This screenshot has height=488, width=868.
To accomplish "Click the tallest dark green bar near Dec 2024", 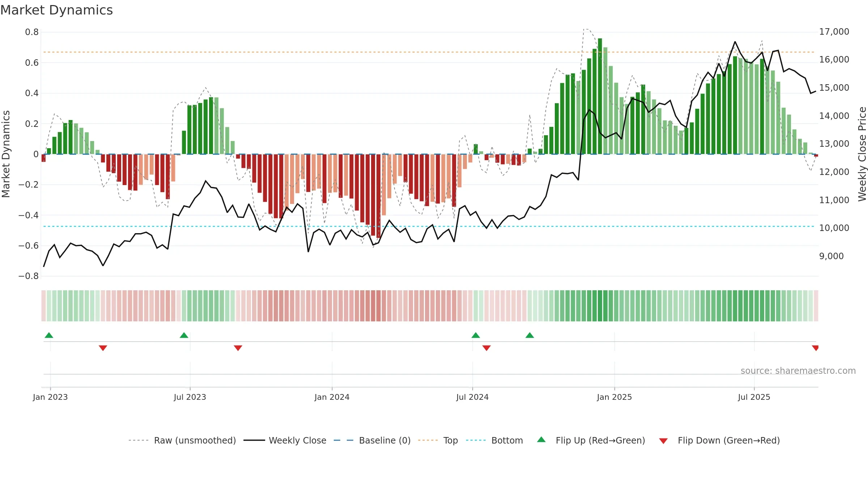I will [x=600, y=96].
